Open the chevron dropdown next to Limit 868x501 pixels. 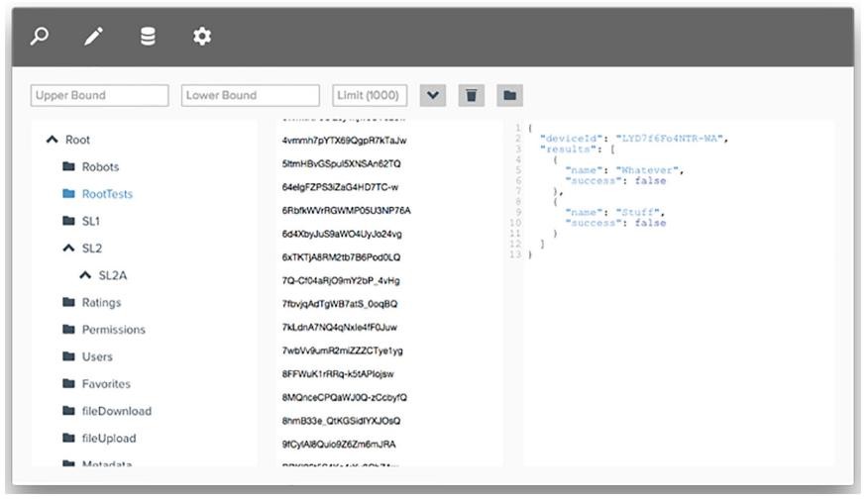tap(433, 95)
